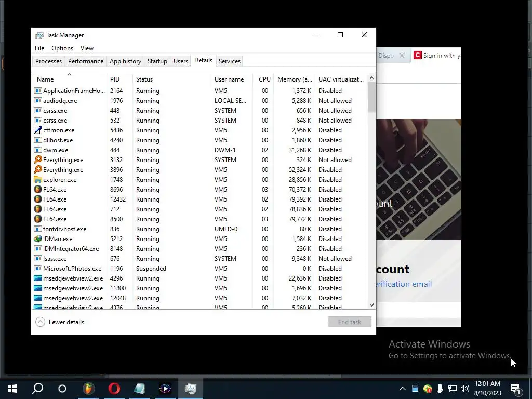The width and height of the screenshot is (532, 399).
Task: Select the lsass.exe row
Action: [x=200, y=259]
